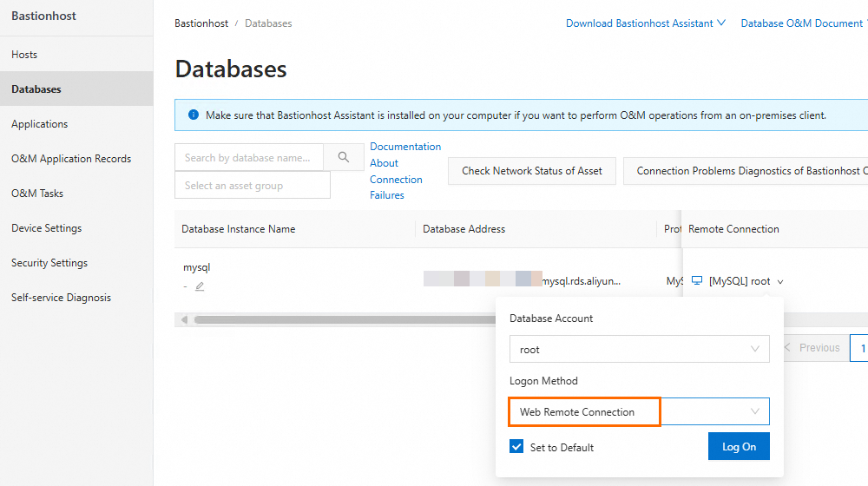This screenshot has width=868, height=486.
Task: Open the Select an asset group dropdown
Action: (x=252, y=185)
